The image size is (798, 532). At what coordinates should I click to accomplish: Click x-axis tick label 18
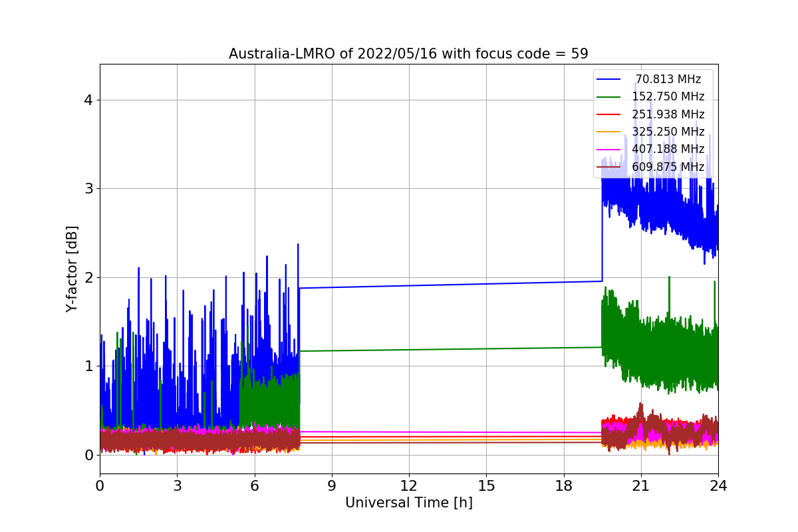(x=563, y=485)
